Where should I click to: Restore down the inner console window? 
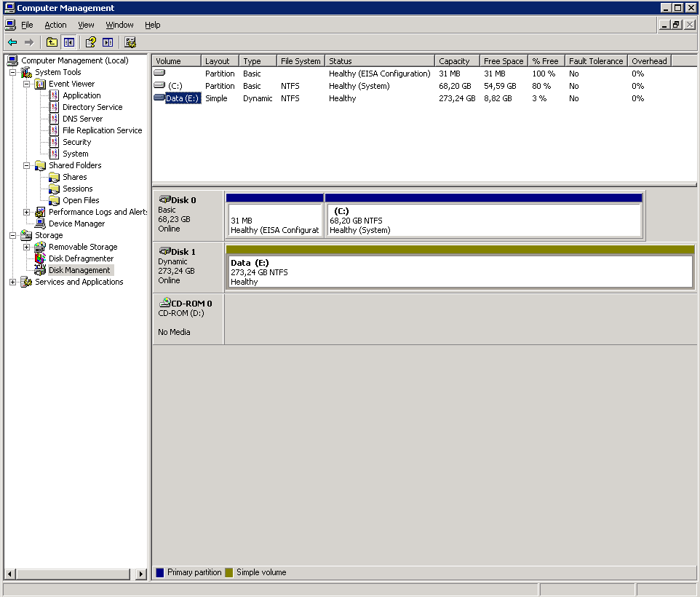point(677,25)
